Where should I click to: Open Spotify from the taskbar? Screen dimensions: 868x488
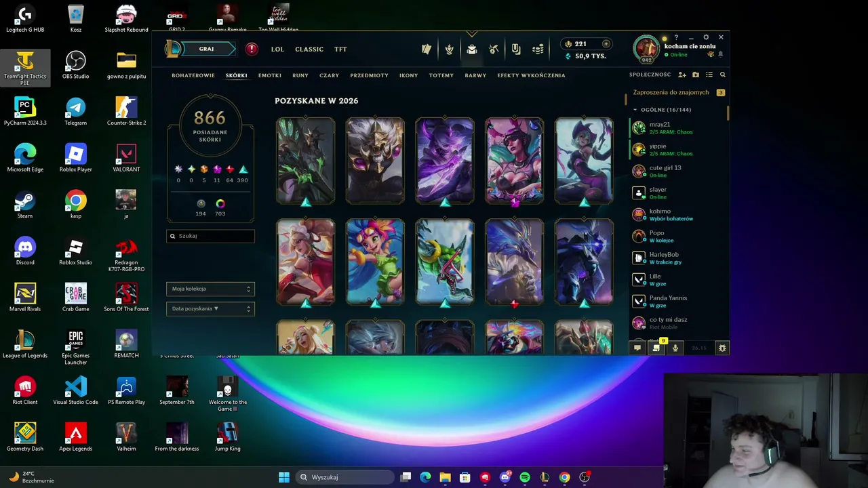525,477
